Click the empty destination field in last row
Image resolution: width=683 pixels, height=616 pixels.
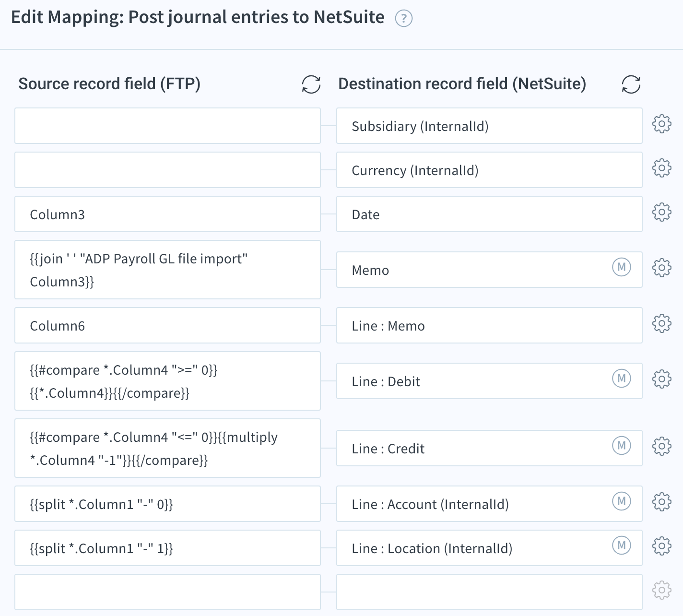pos(489,592)
